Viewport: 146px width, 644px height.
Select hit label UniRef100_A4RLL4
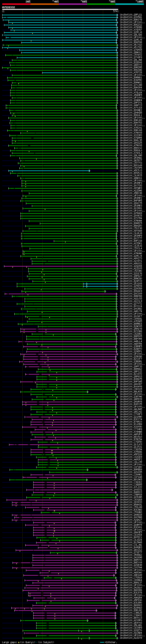[131, 341]
